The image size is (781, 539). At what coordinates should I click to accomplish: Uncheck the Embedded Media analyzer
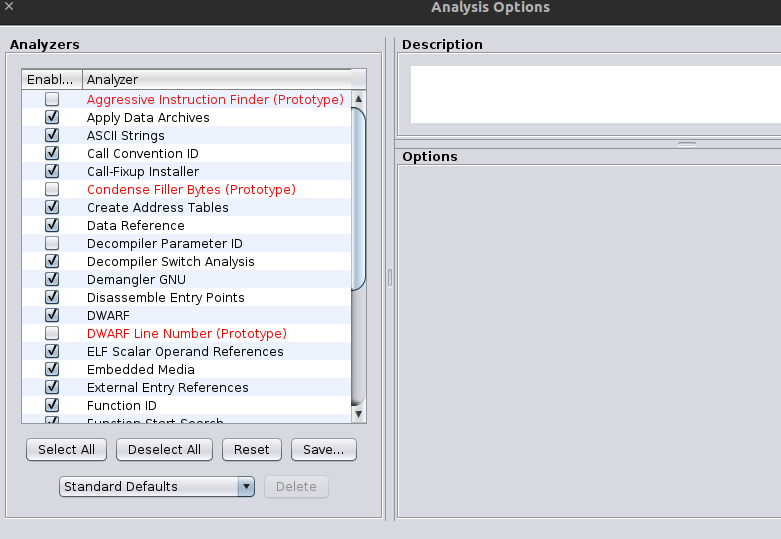(x=52, y=370)
